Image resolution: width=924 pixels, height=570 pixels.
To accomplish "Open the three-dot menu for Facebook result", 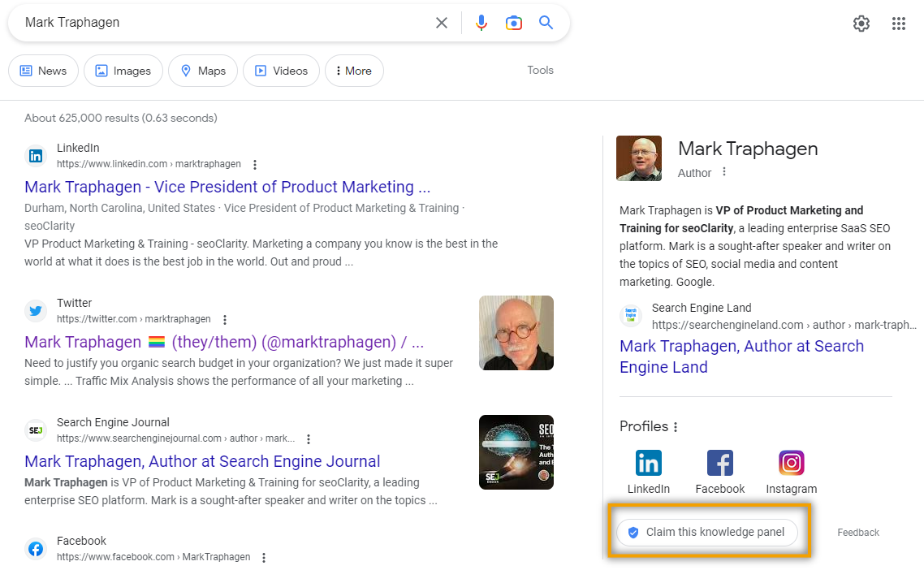I will (263, 558).
